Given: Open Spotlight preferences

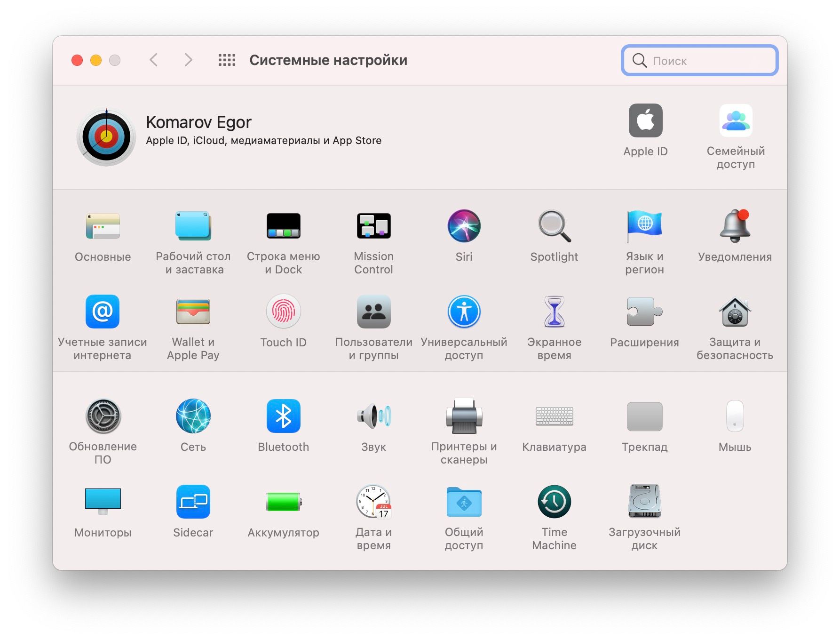Looking at the screenshot, I should click(x=554, y=226).
